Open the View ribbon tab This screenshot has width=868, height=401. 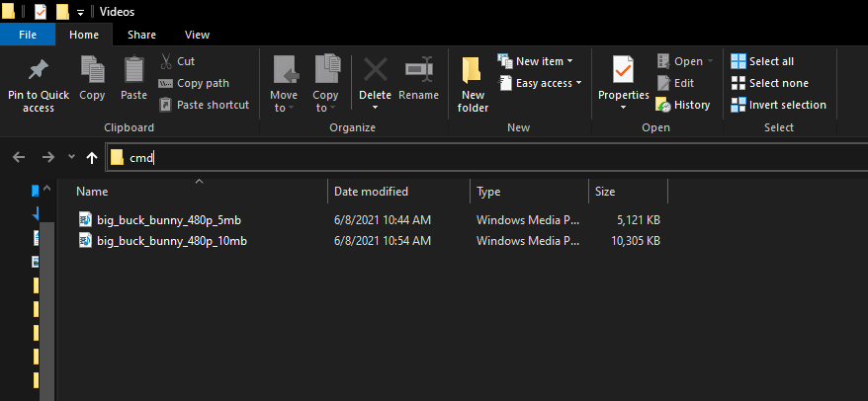pyautogui.click(x=197, y=35)
